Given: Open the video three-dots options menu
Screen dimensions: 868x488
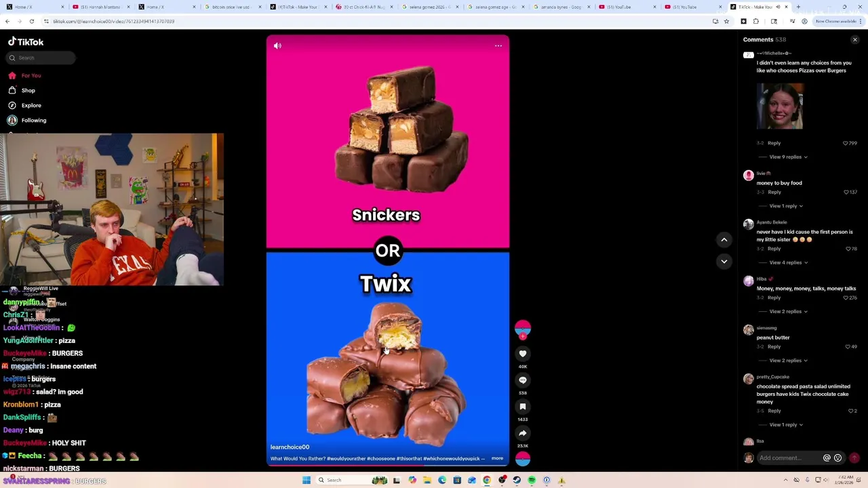Looking at the screenshot, I should click(x=498, y=46).
